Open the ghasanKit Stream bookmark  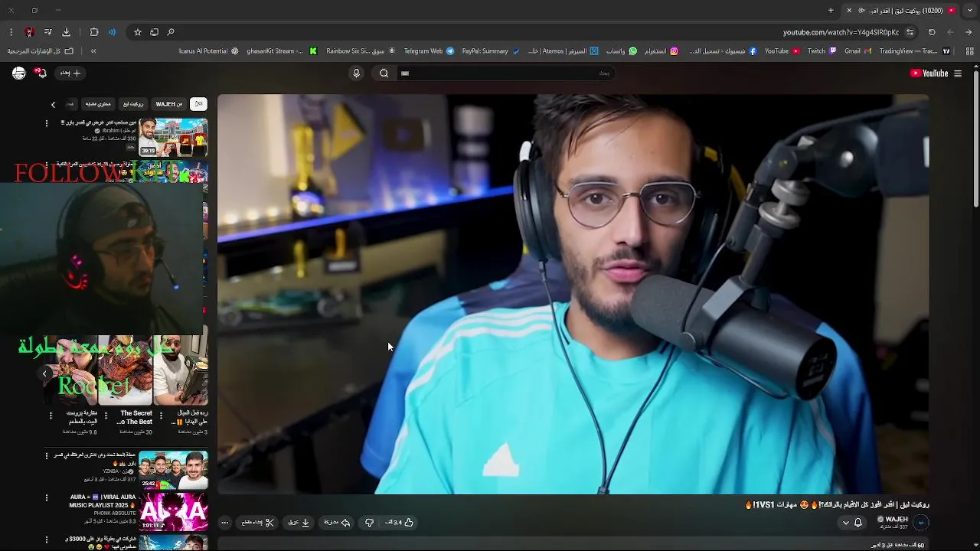click(x=282, y=51)
